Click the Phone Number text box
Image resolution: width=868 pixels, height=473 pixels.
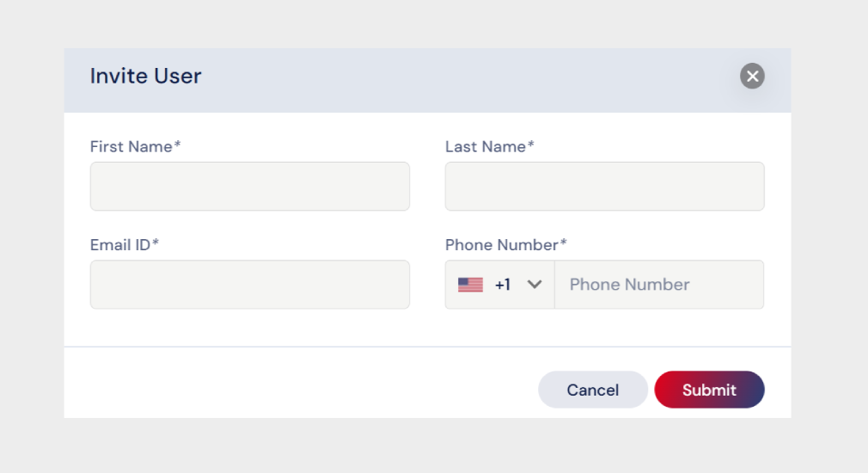click(x=659, y=285)
